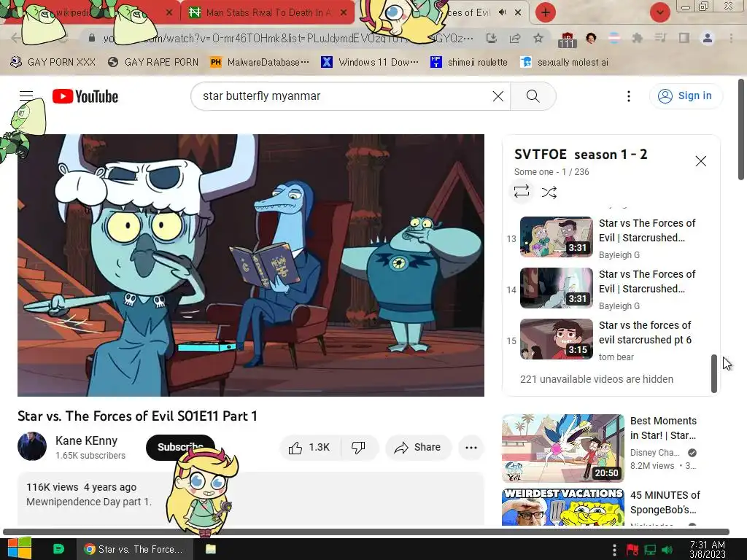Image resolution: width=747 pixels, height=560 pixels.
Task: Open the Extensions puzzle-piece menu
Action: tap(637, 38)
